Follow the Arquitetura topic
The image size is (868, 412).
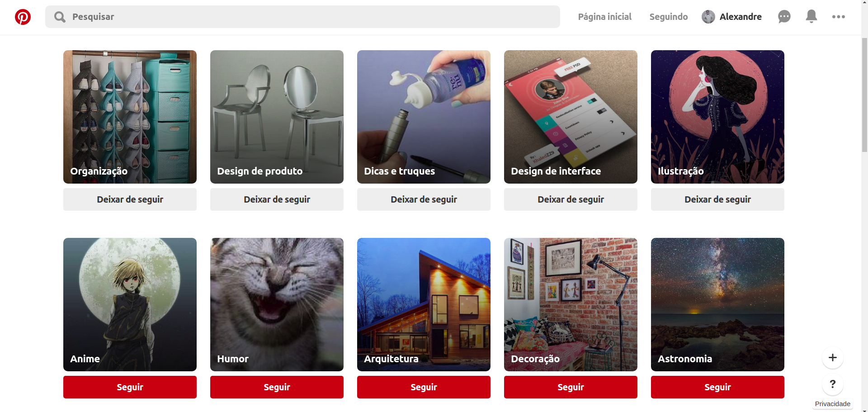[424, 387]
